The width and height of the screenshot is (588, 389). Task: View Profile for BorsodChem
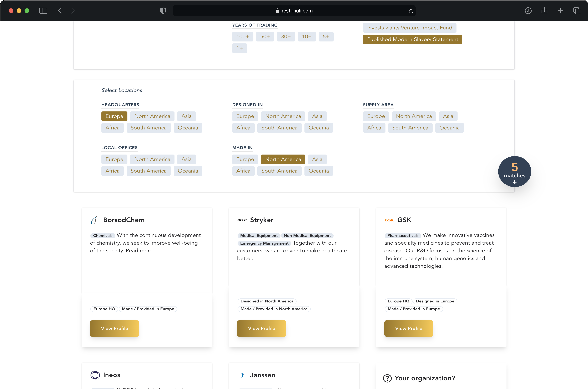click(x=115, y=329)
